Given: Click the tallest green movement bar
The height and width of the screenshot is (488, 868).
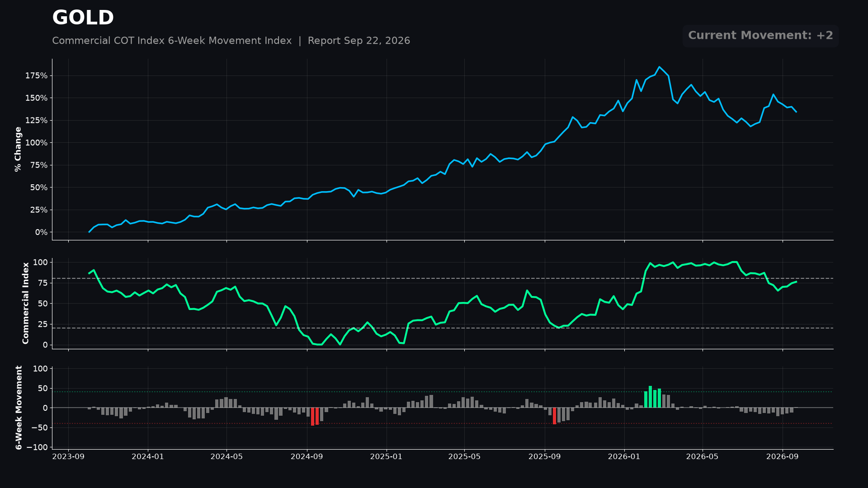Looking at the screenshot, I should coord(650,397).
